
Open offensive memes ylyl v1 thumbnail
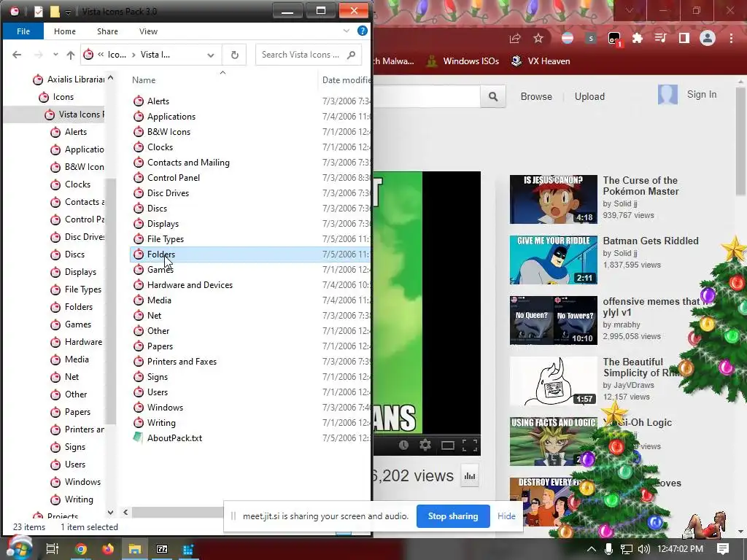(x=553, y=320)
